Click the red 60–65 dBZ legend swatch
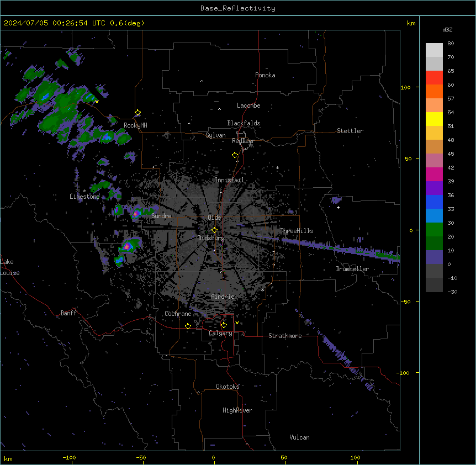The height and width of the screenshot is (465, 476). pos(434,78)
